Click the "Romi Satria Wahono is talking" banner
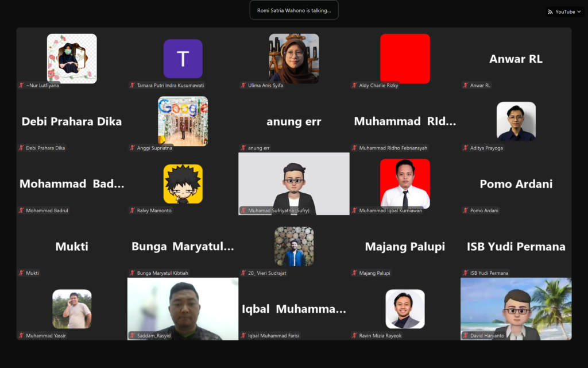 (293, 10)
